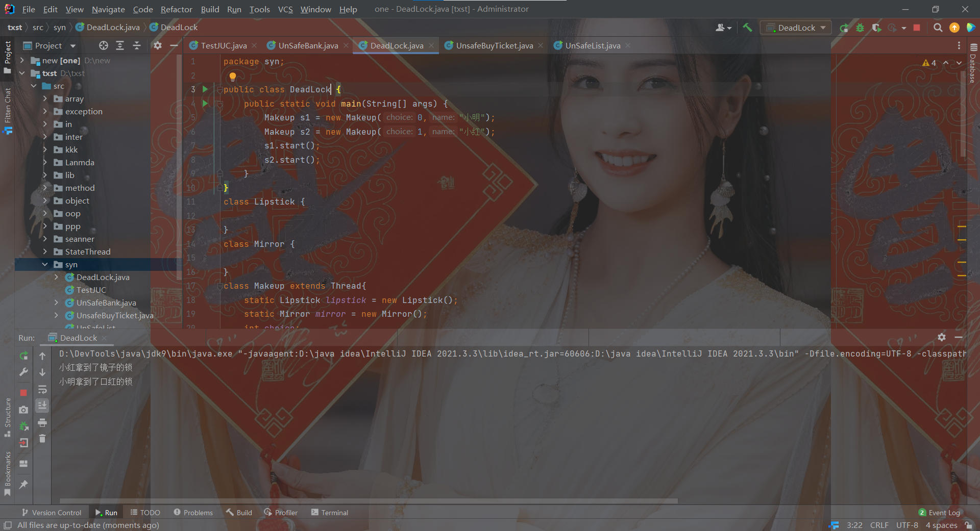Rerun DeadLock in the Run panel

(x=23, y=356)
